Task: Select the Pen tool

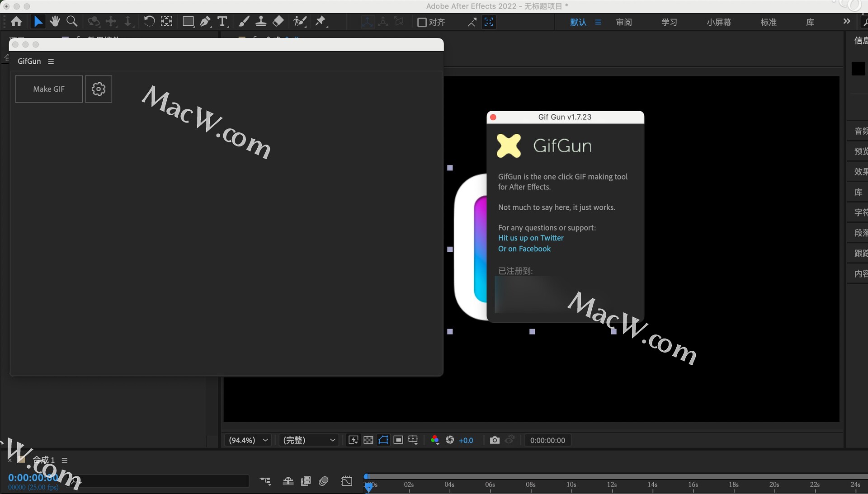Action: (x=205, y=22)
